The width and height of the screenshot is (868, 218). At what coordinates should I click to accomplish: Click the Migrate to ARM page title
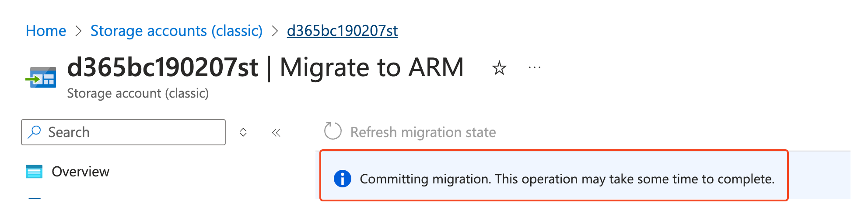tap(371, 68)
